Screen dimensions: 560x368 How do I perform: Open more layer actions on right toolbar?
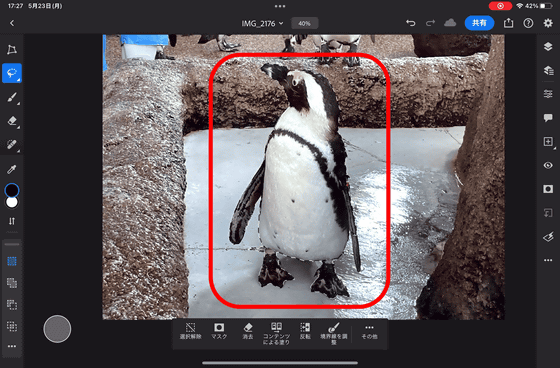[x=548, y=260]
